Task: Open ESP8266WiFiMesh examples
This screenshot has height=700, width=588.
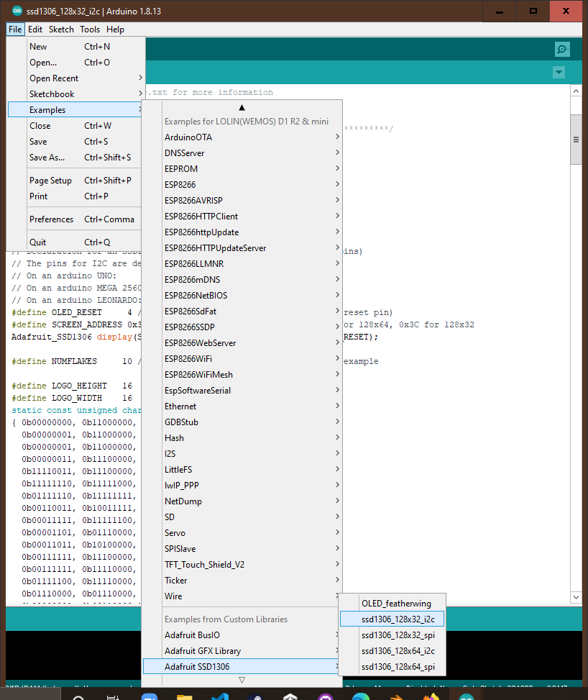Action: tap(242, 375)
